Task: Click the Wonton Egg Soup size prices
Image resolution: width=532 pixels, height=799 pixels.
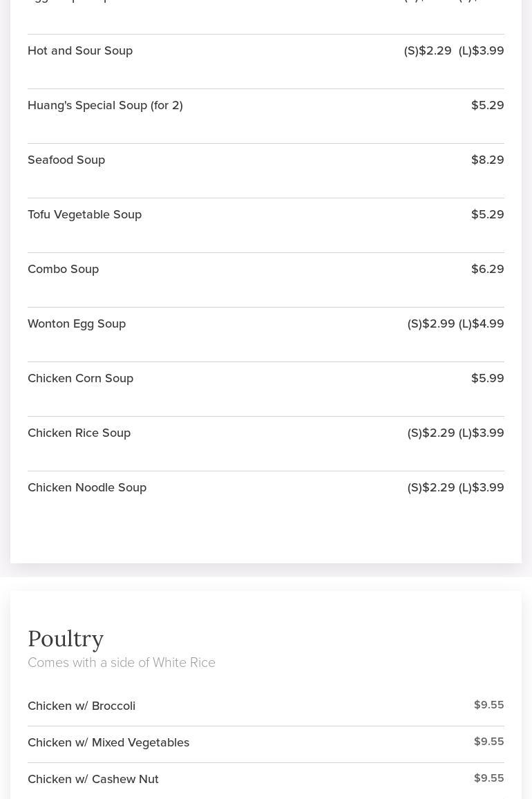Action: [x=455, y=323]
